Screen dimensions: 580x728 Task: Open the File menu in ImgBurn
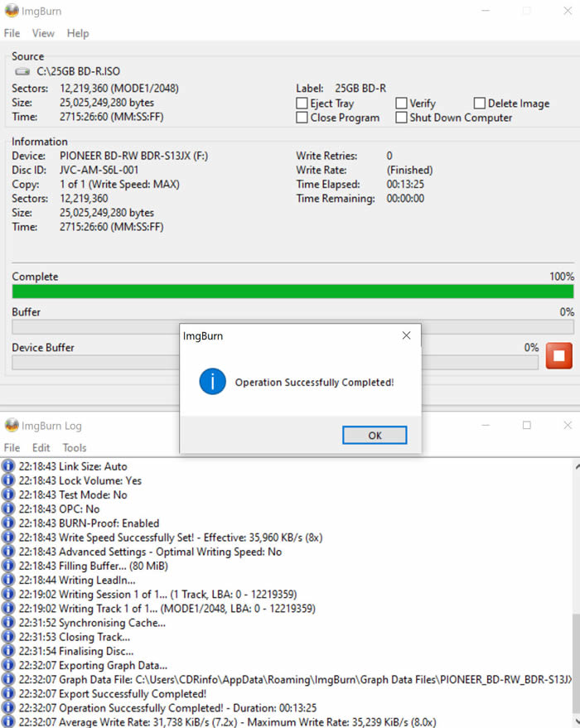12,33
